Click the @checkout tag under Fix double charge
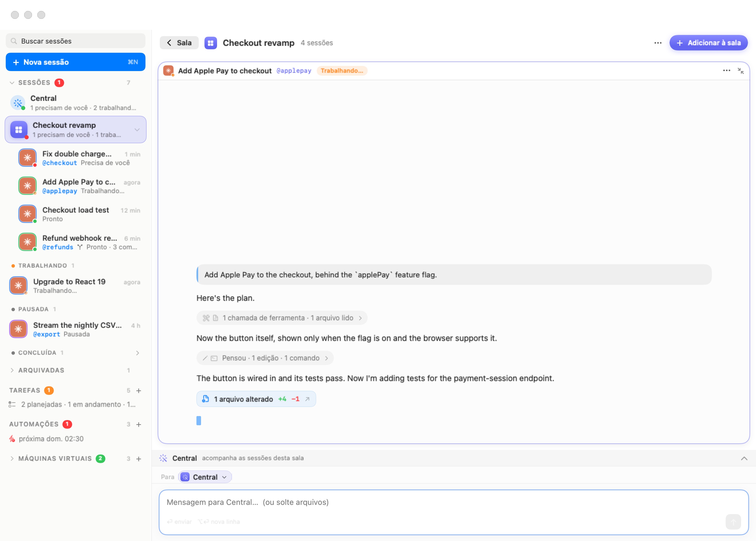The height and width of the screenshot is (541, 756). (60, 163)
